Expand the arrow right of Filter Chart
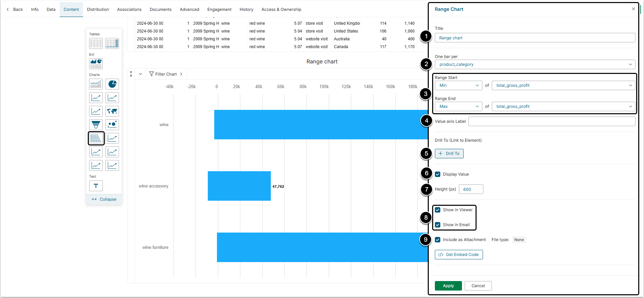Image resolution: width=644 pixels, height=298 pixels. click(181, 74)
